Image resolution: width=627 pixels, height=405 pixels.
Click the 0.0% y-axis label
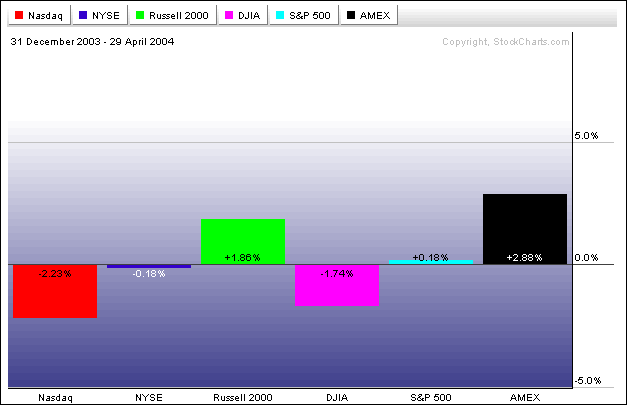586,257
